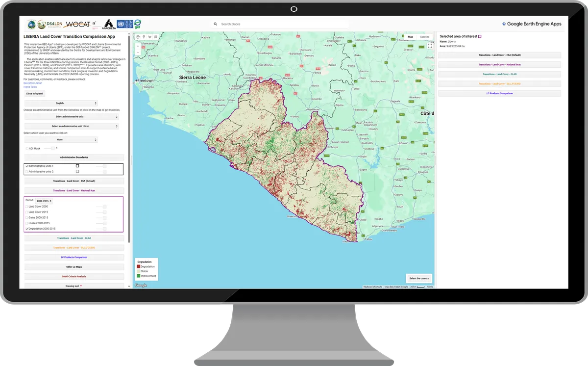This screenshot has height=366, width=588.
Task: Switch to Satellite view tab
Action: tap(424, 37)
